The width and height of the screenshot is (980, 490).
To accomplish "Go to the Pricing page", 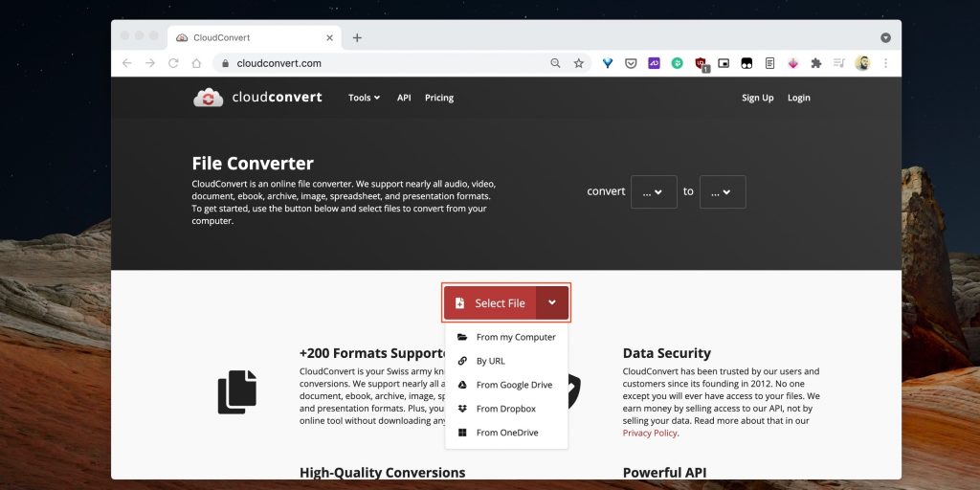I will pos(439,98).
